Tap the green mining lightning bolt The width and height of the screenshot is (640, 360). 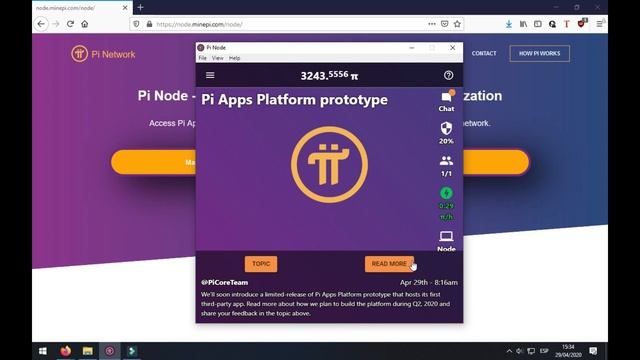[x=446, y=193]
